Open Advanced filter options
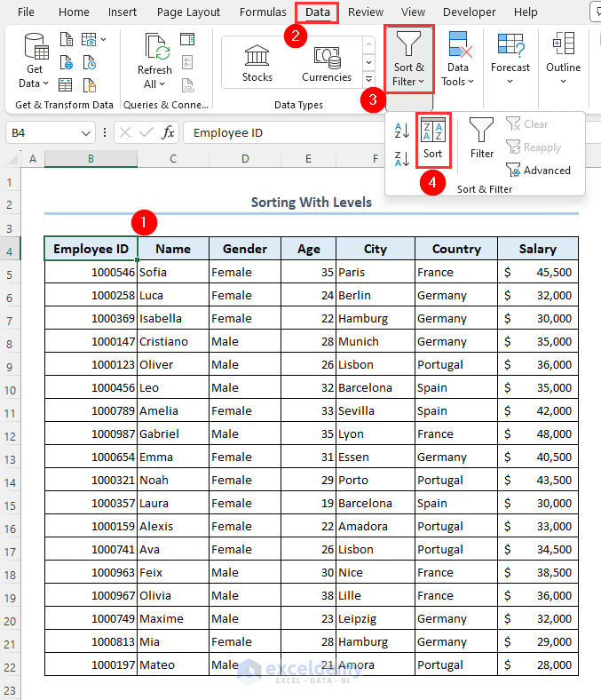Viewport: 601px width, 700px height. 538,170
